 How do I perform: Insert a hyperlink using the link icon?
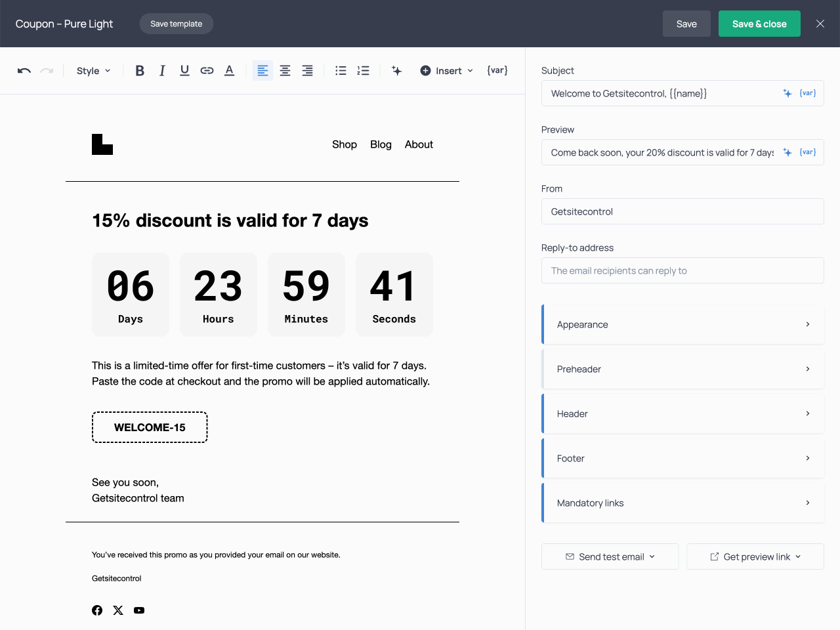[207, 71]
